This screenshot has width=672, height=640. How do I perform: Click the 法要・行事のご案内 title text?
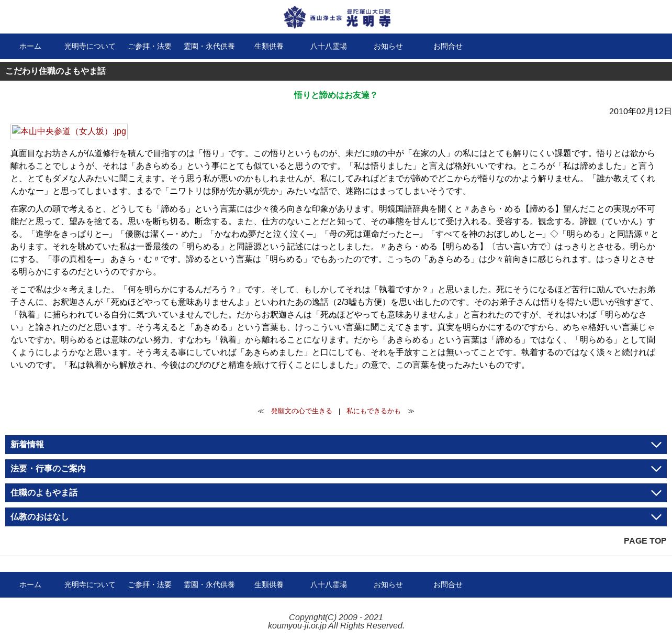point(48,469)
